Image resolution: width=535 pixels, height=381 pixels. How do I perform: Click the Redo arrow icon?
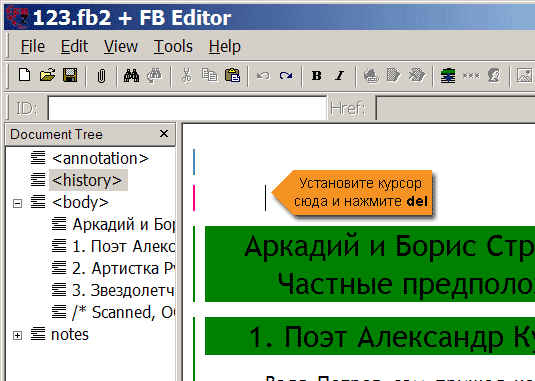(286, 75)
